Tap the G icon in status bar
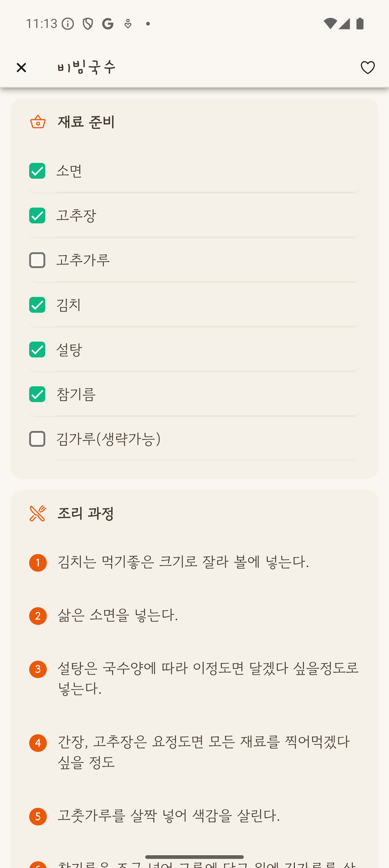Viewport: 389px width, 868px height. [108, 24]
